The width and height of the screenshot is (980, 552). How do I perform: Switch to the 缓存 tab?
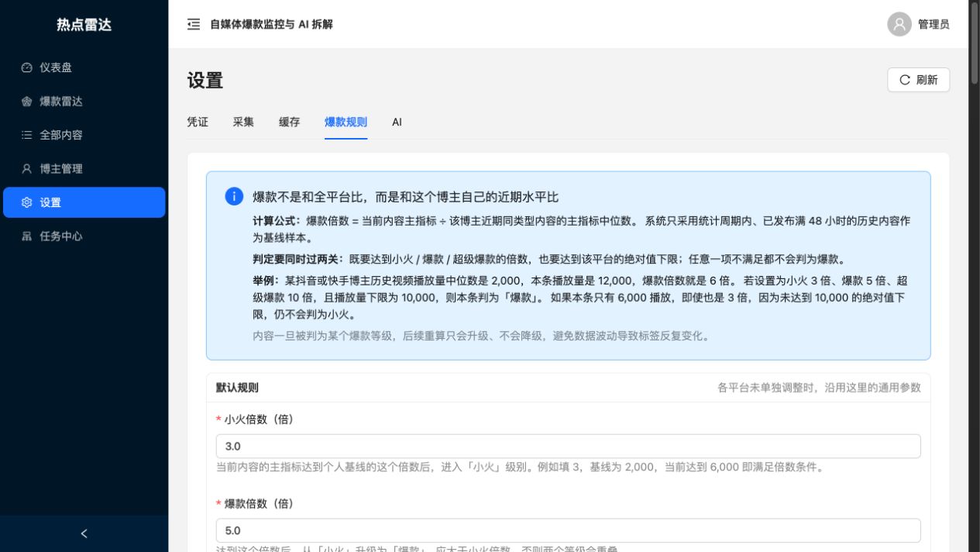[289, 122]
